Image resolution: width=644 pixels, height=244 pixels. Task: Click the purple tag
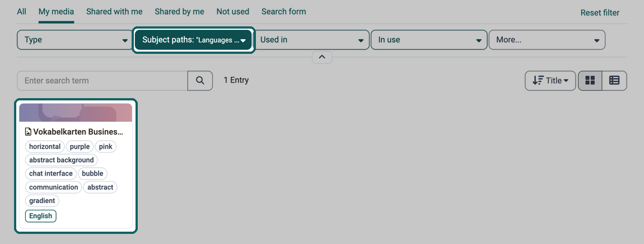[x=80, y=146]
